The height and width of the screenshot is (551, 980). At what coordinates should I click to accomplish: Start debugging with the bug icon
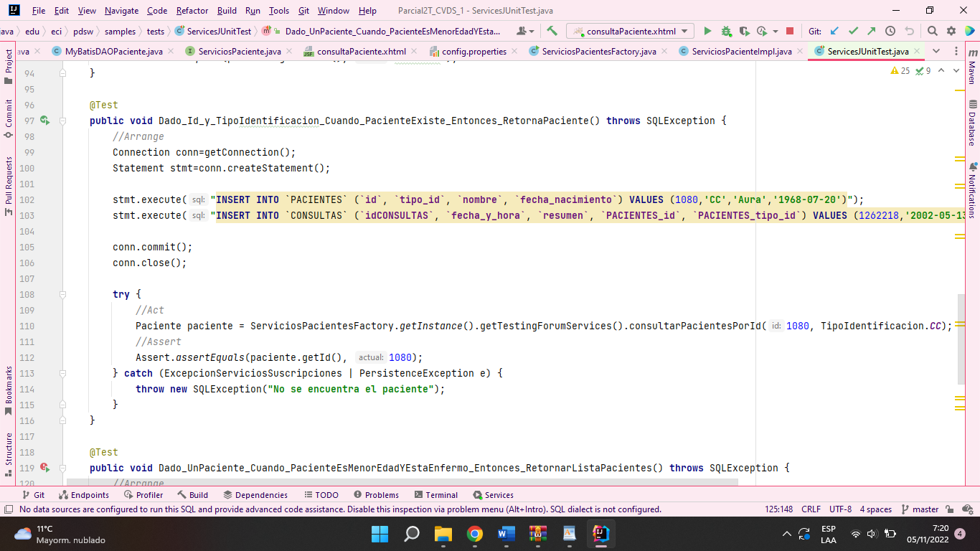726,31
